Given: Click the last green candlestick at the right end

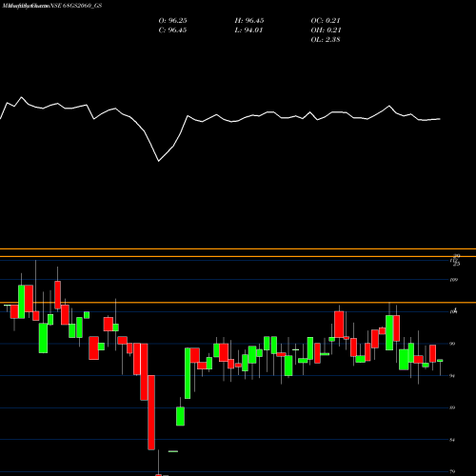Looking at the screenshot, I should point(440,361).
